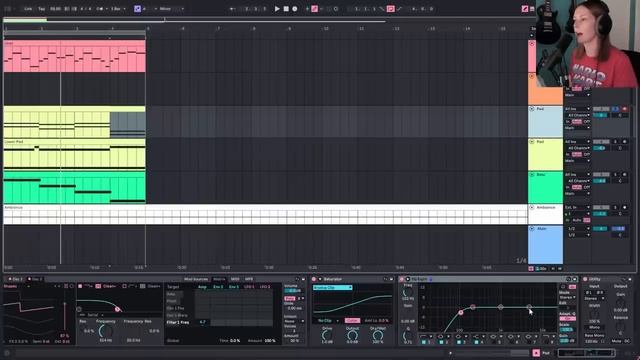The height and width of the screenshot is (360, 640).
Task: Select EQ band 1 node on curve
Action: point(461,312)
